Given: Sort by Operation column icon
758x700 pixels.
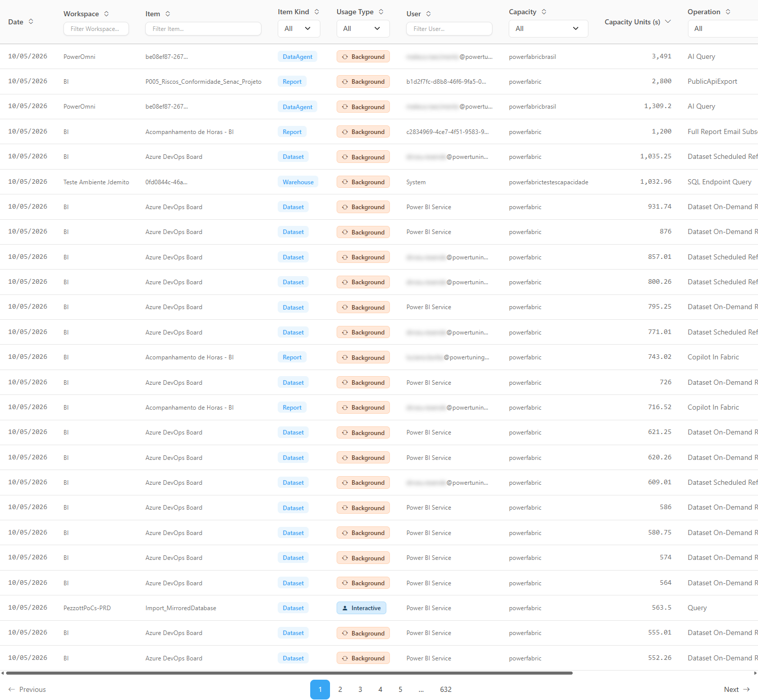Looking at the screenshot, I should 728,12.
